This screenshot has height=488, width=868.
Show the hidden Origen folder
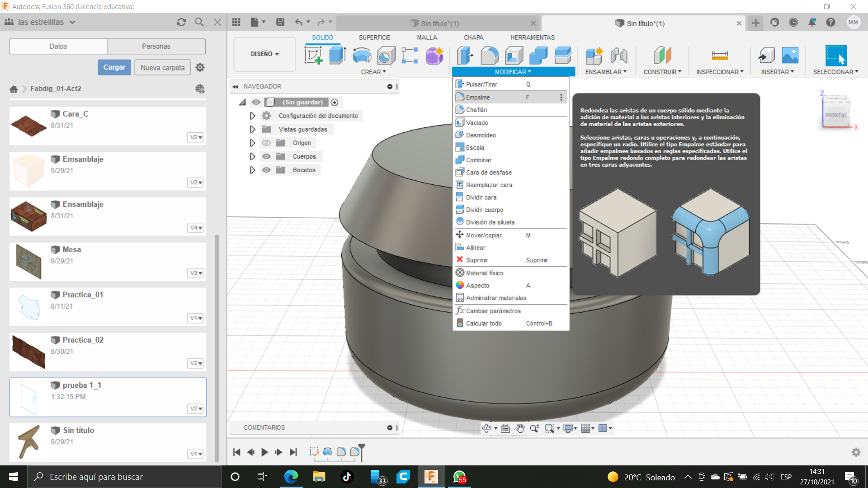point(266,143)
